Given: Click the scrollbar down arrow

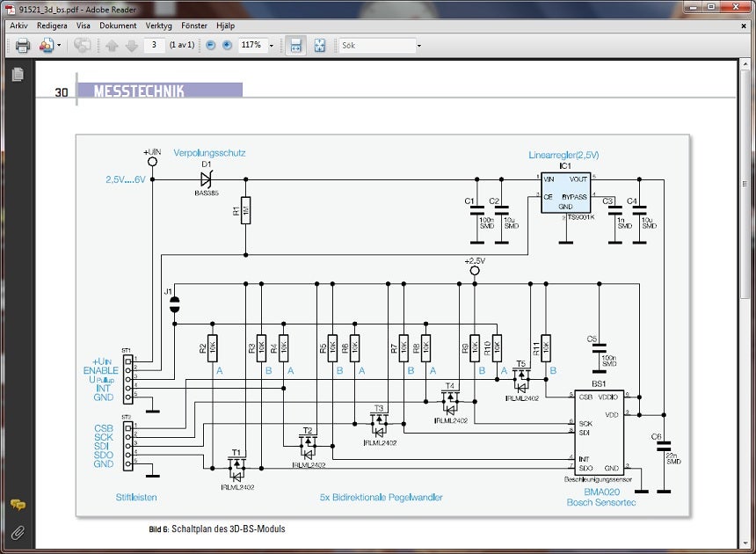Looking at the screenshot, I should [745, 543].
